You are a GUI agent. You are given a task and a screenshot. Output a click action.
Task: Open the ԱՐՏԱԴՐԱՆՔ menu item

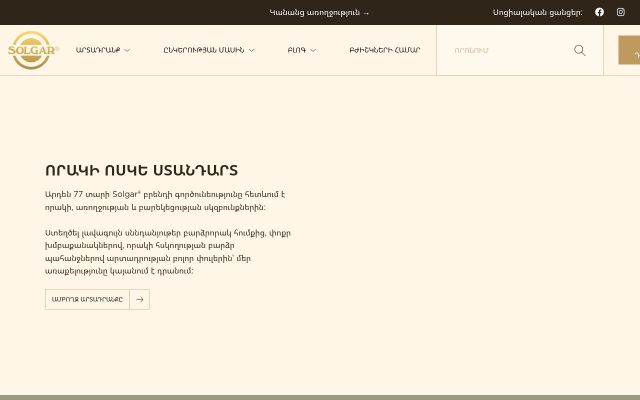[x=98, y=50]
